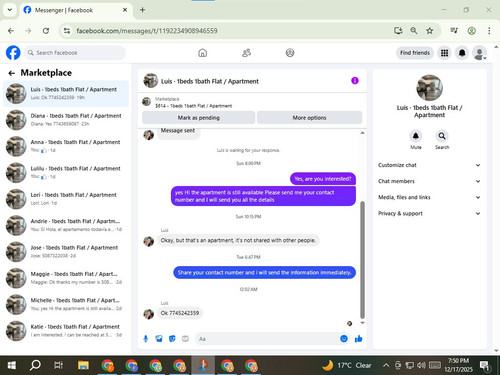
Task: Close the Messenger | Facebook tab
Action: [125, 10]
